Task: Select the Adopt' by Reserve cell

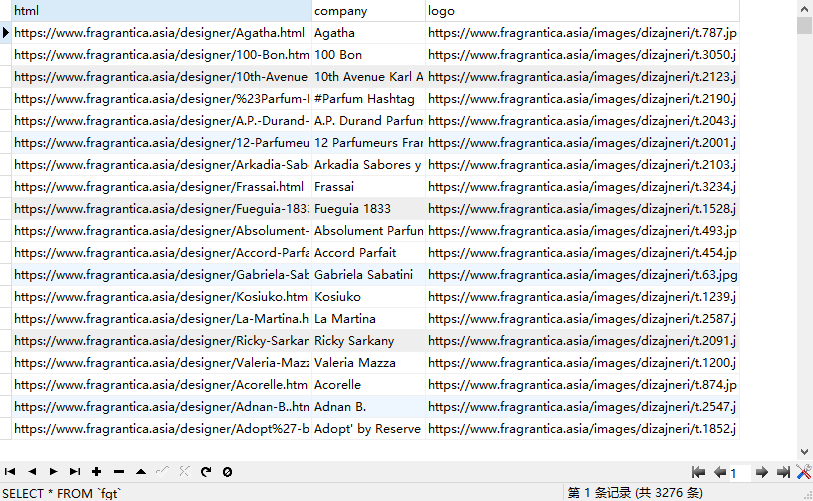Action: (x=368, y=429)
